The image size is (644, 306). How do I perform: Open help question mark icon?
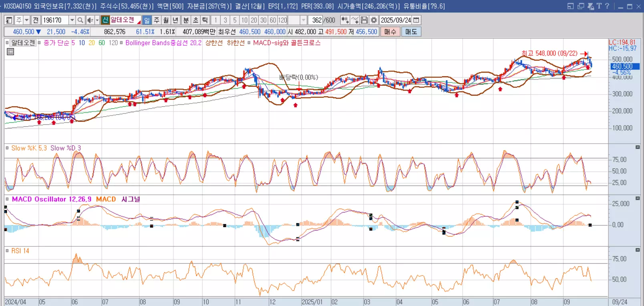(607, 6)
